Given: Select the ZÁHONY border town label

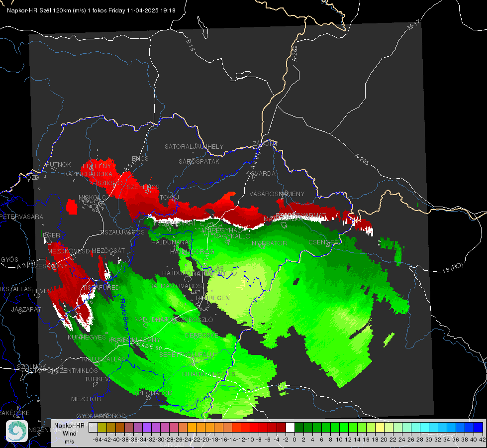Looking at the screenshot, I should 265,144.
